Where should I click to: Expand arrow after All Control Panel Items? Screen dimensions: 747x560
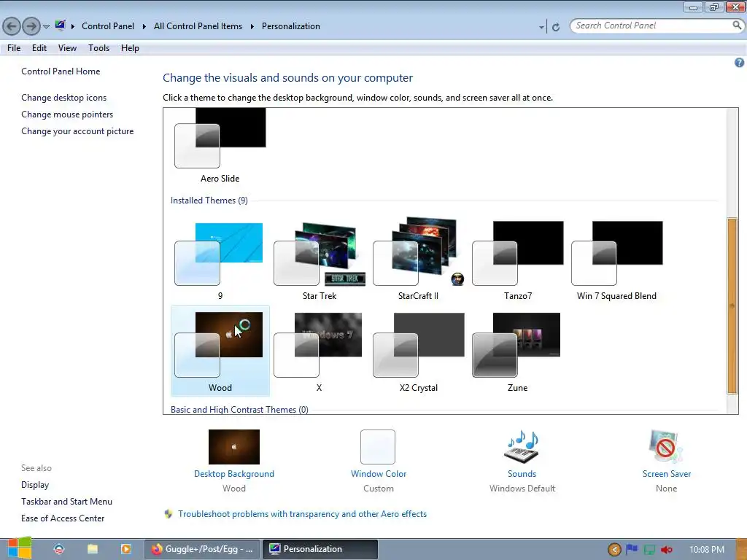click(252, 26)
